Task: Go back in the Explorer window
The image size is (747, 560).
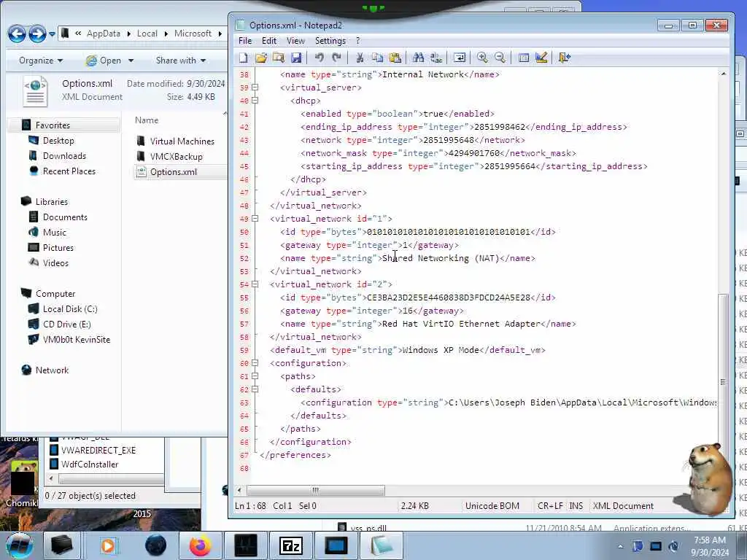Action: 17,34
